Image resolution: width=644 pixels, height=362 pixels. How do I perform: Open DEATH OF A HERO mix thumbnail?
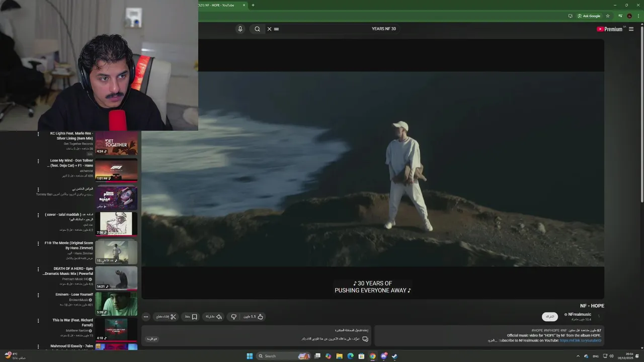coord(116,278)
